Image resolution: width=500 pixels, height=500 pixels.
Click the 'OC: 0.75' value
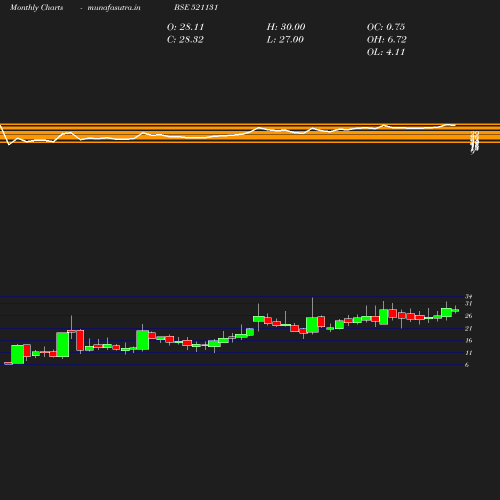(386, 27)
